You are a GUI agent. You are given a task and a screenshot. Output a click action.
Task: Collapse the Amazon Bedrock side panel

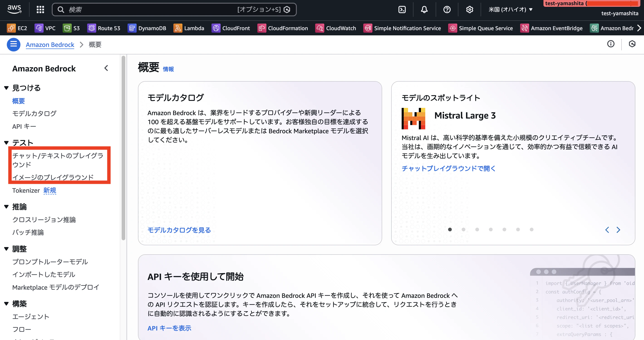[x=106, y=68]
